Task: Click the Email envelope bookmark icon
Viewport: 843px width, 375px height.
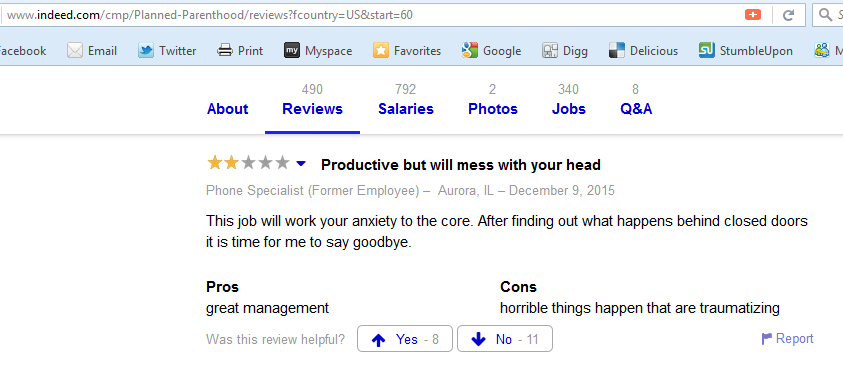Action: (x=75, y=51)
